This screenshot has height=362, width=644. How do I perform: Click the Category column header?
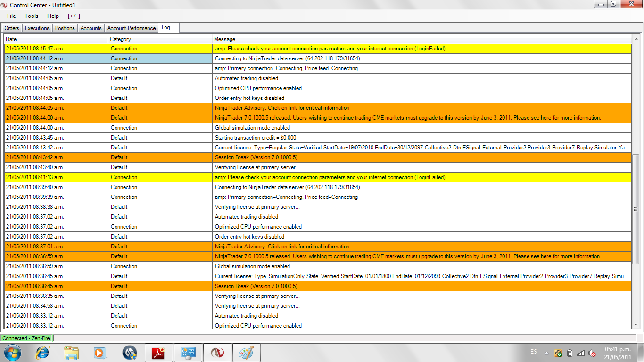coord(160,39)
